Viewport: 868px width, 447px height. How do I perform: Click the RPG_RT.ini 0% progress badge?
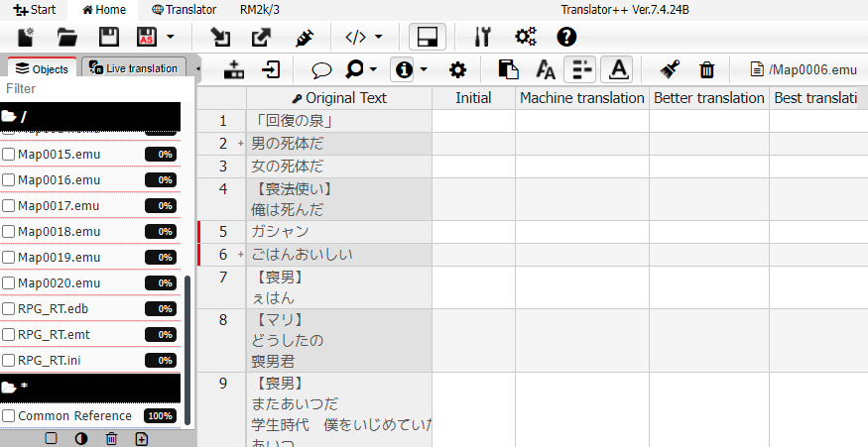161,360
